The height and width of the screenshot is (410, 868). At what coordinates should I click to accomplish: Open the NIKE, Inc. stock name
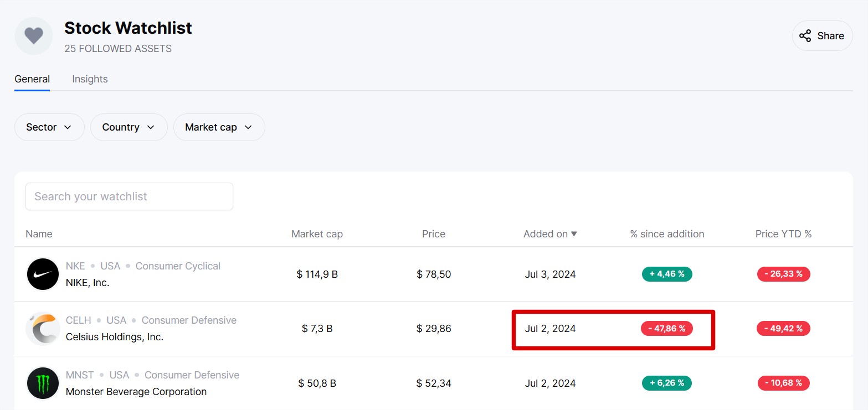coord(88,283)
